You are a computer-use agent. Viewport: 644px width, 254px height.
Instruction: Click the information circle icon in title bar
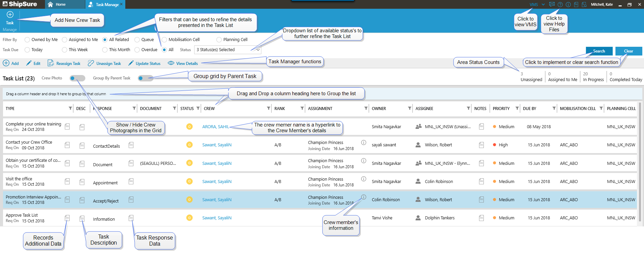click(x=568, y=5)
